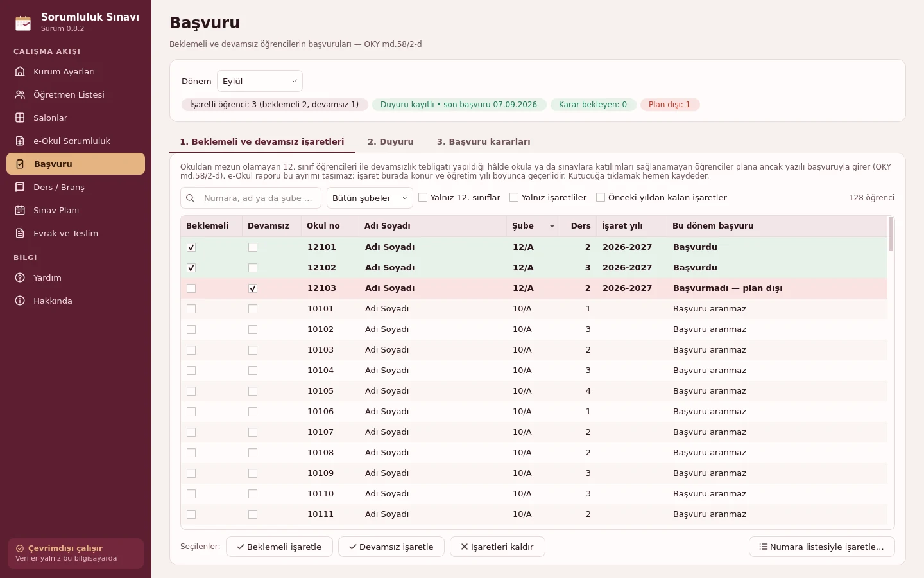Click the Beklemeli işaretle button

[279, 547]
